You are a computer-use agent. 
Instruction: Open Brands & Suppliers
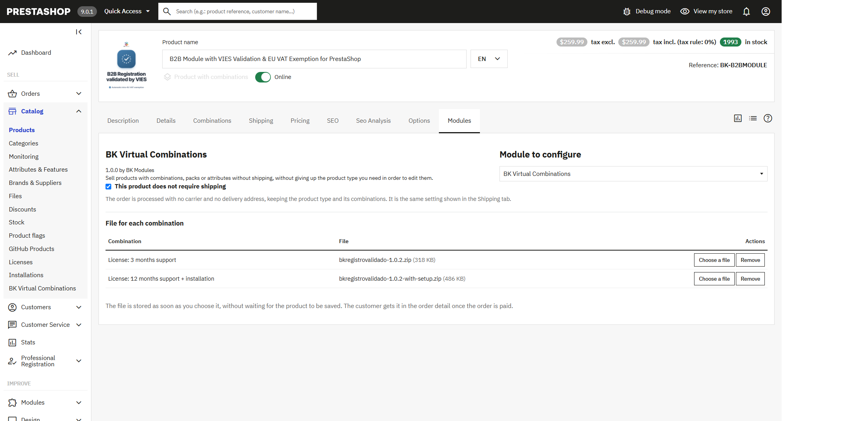point(35,183)
